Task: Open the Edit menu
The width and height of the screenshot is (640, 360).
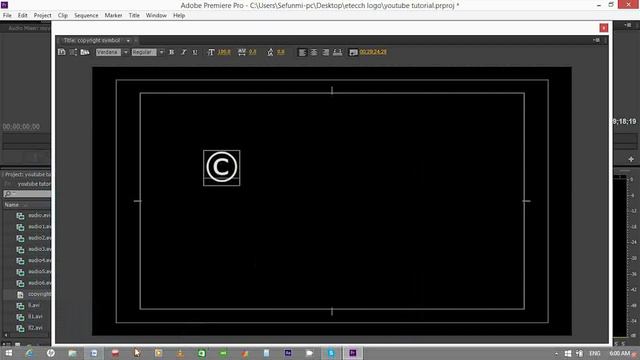Action: point(22,16)
